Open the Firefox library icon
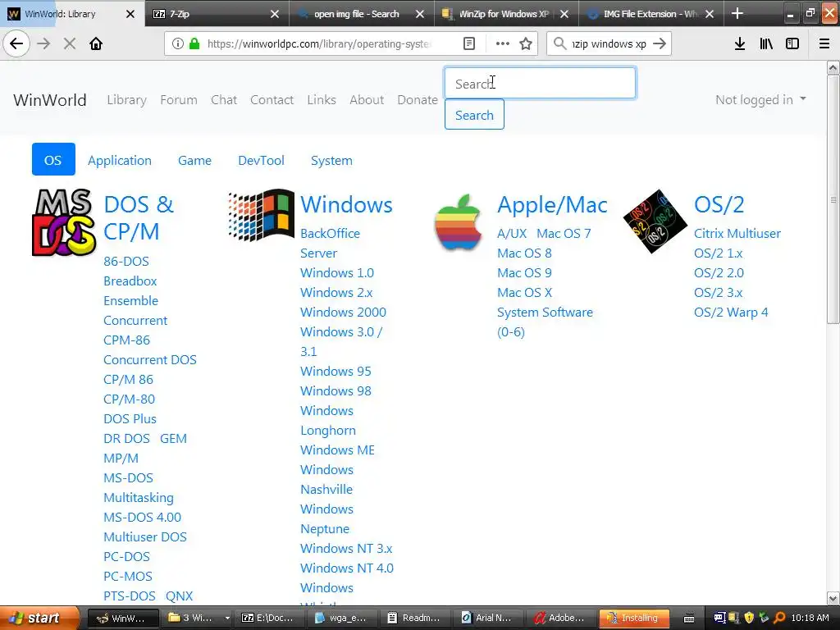The width and height of the screenshot is (840, 630). (766, 43)
